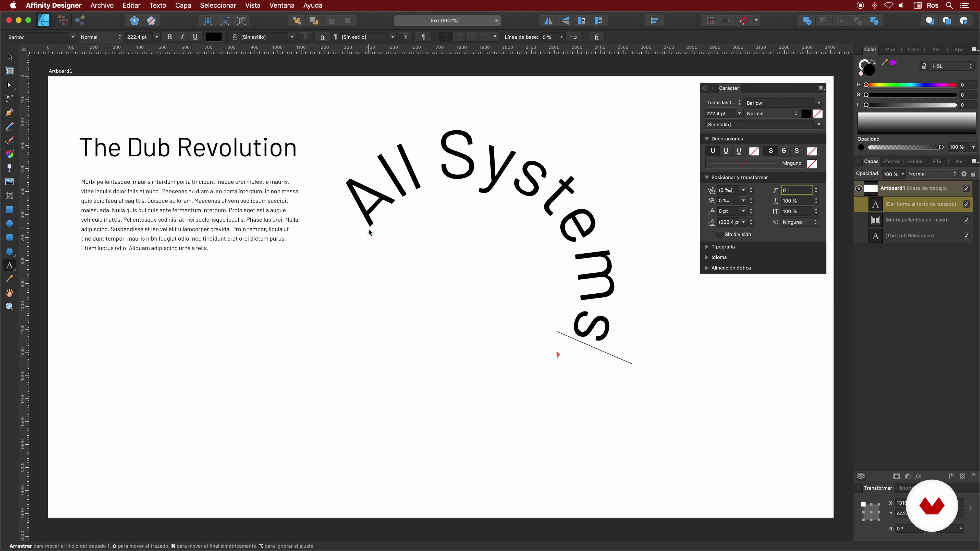Click the shear angle 0° input field
The image size is (980, 551).
[x=796, y=190]
